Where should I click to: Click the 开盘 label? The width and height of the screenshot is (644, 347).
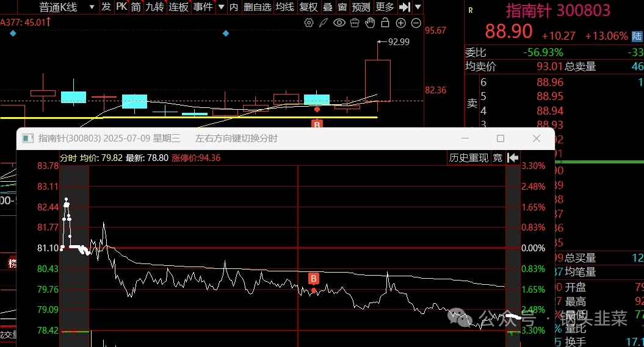(576, 287)
